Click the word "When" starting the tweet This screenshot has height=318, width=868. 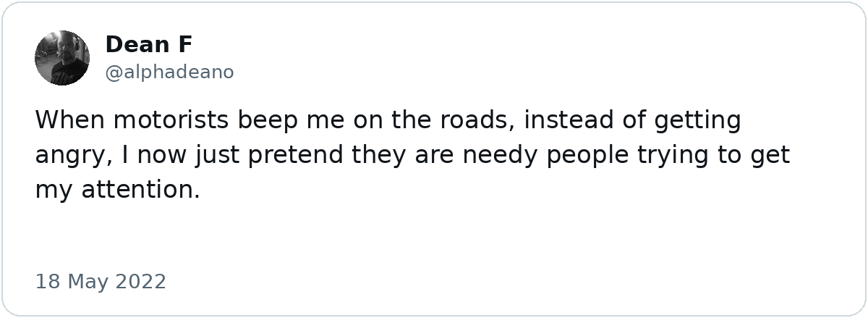click(x=69, y=120)
